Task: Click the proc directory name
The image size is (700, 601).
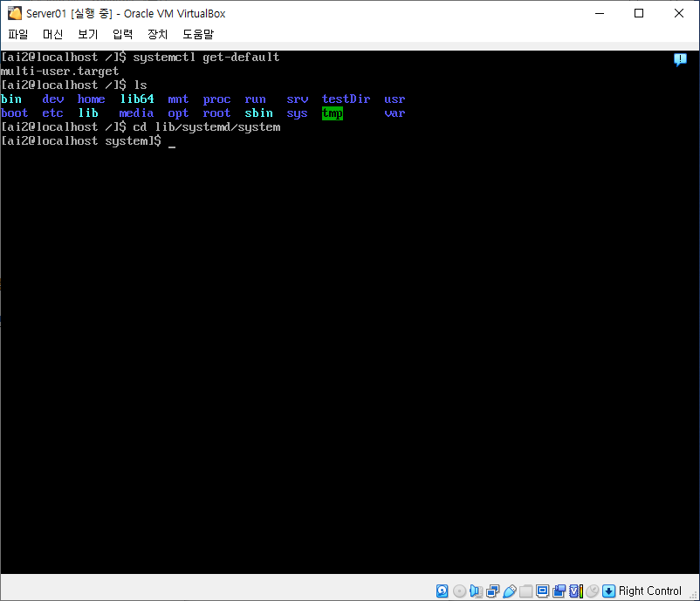Action: point(216,99)
